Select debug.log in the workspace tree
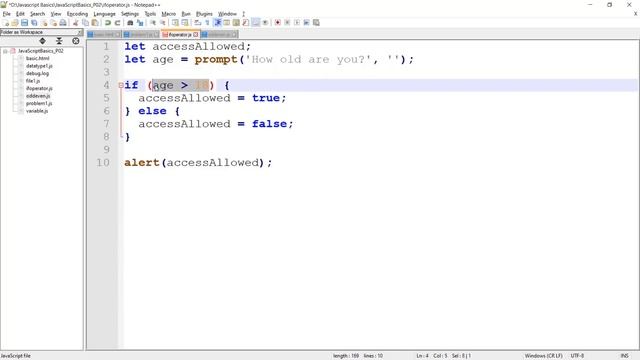Screen dimensions: 640x360 (x=37, y=73)
